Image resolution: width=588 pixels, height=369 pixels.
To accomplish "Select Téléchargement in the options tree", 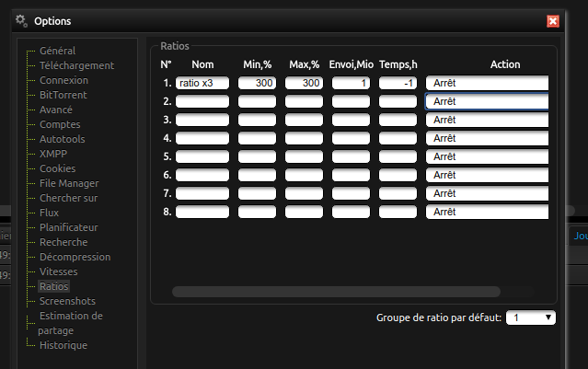I will pos(76,65).
